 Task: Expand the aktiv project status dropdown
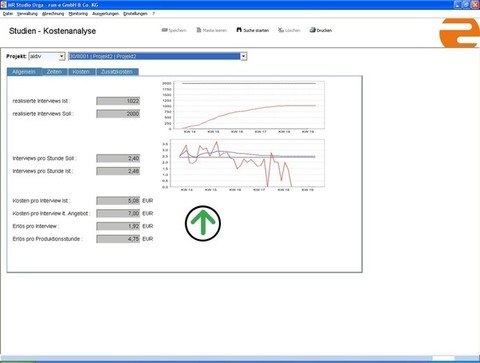(x=62, y=57)
